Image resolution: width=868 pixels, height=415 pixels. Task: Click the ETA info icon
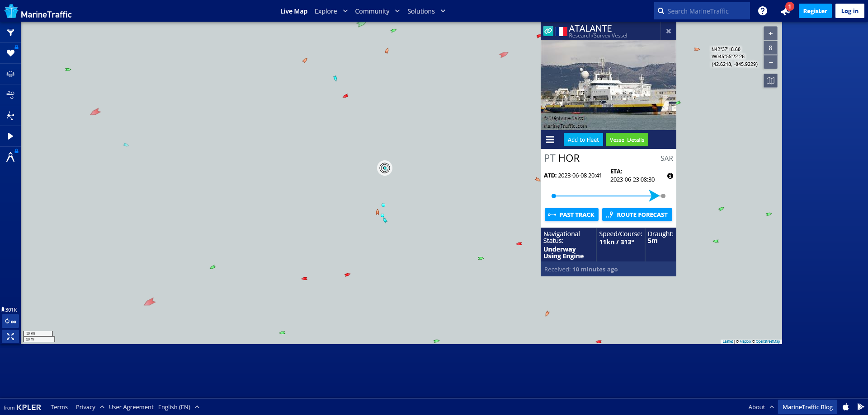(670, 176)
